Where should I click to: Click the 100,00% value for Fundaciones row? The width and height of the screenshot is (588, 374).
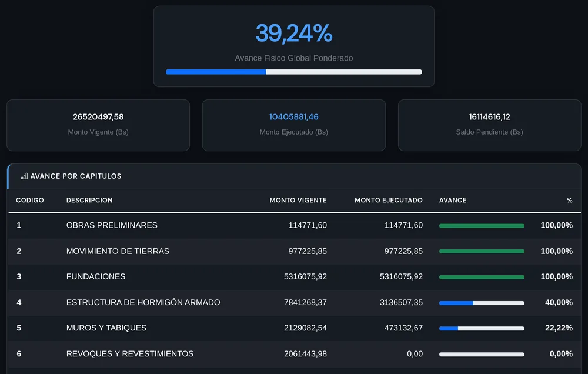pyautogui.click(x=556, y=276)
